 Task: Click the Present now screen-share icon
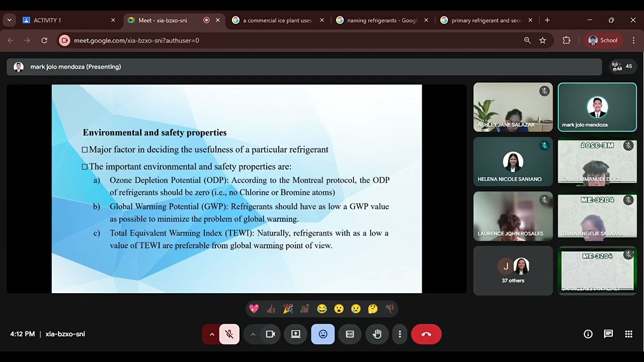point(296,334)
